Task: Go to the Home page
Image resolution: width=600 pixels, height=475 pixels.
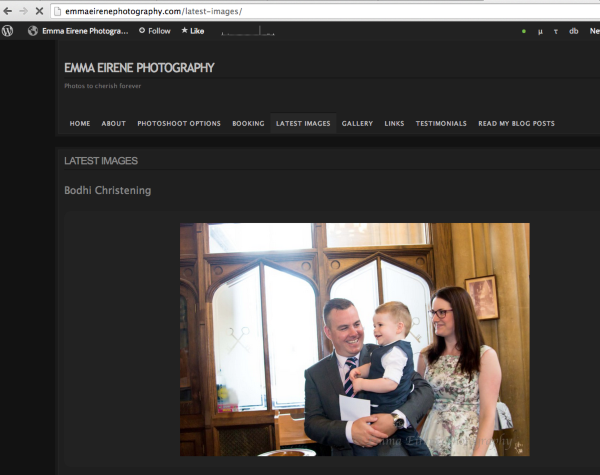Action: tap(80, 124)
